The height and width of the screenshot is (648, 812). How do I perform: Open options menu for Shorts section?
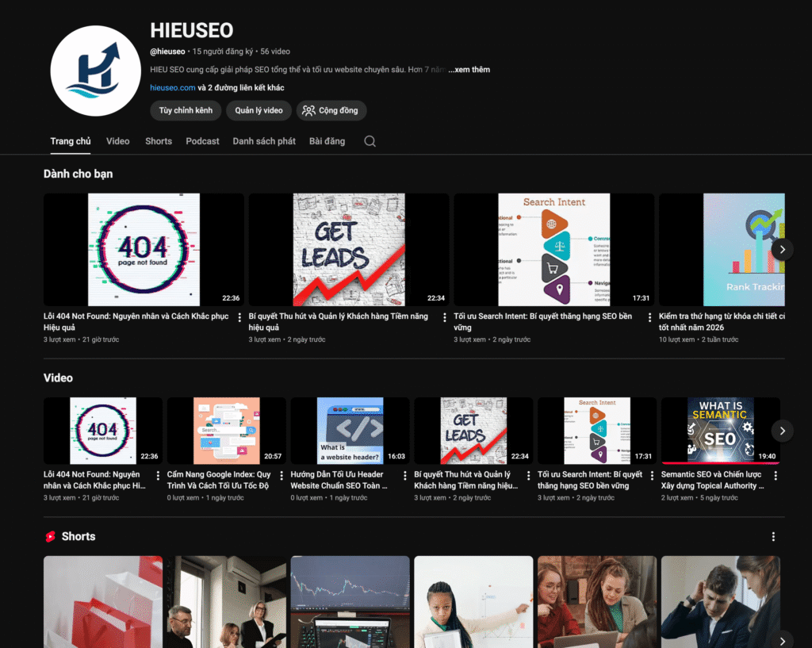773,537
